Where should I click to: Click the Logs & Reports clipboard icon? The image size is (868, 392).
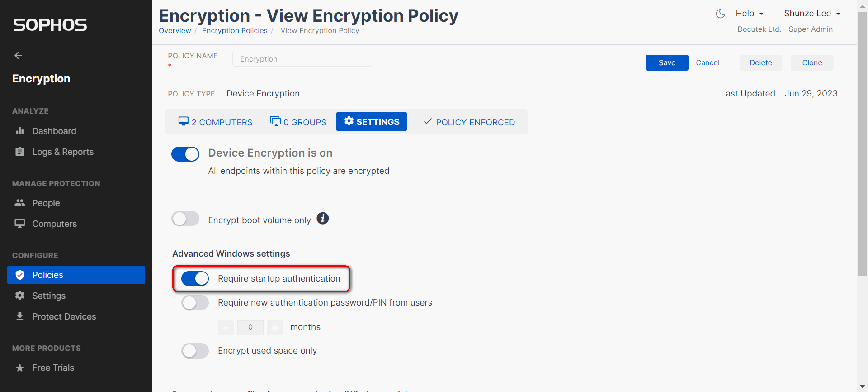pyautogui.click(x=19, y=152)
